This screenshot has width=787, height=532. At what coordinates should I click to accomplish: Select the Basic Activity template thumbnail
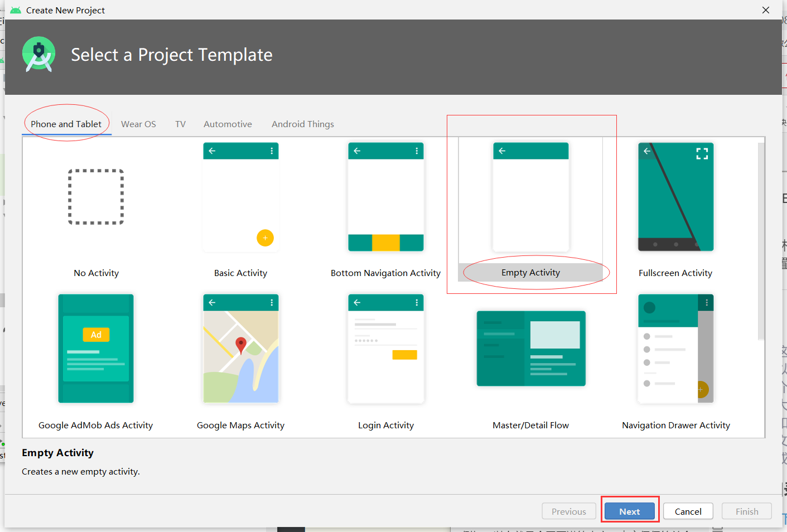[241, 197]
